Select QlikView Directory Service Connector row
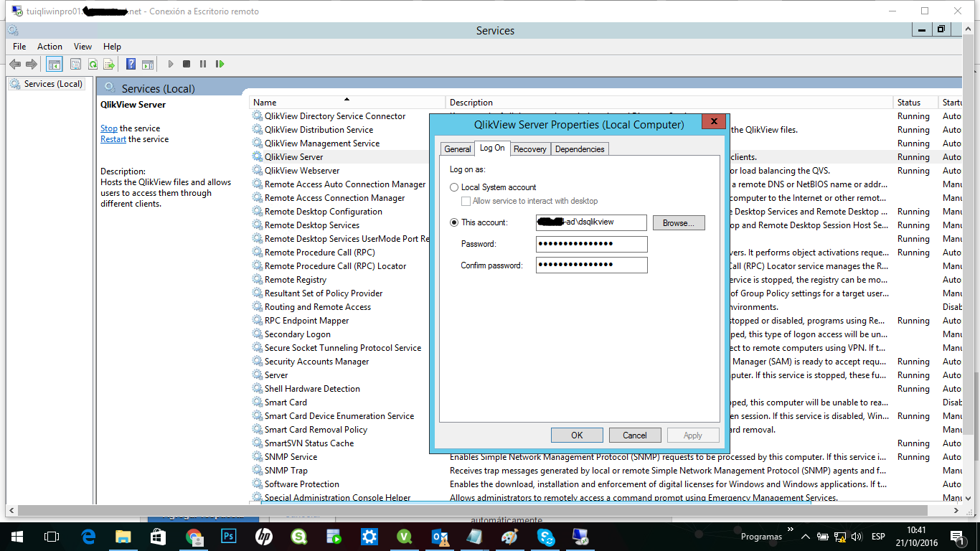 (335, 116)
